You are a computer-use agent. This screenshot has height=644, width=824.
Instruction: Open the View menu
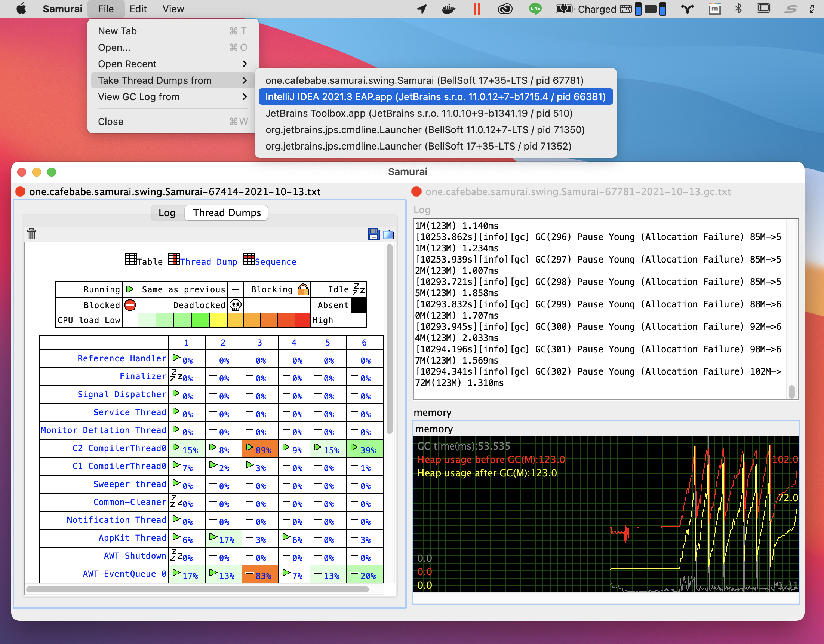tap(173, 9)
